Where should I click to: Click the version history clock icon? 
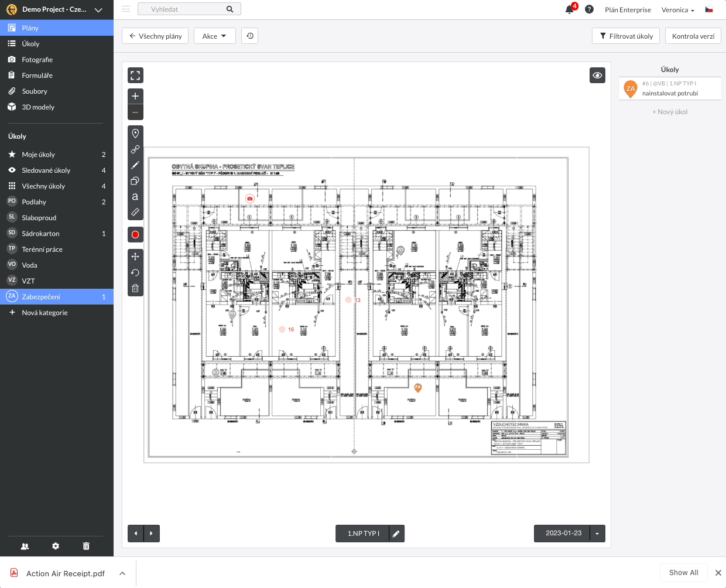point(250,36)
